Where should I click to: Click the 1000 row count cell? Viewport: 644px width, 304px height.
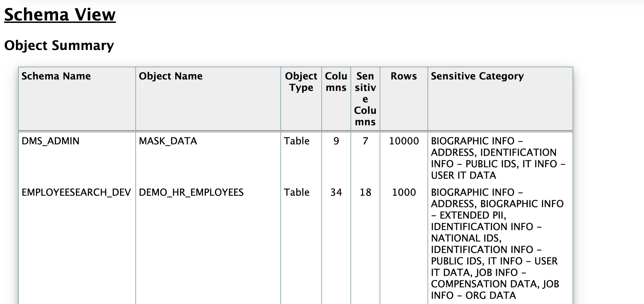pyautogui.click(x=404, y=192)
